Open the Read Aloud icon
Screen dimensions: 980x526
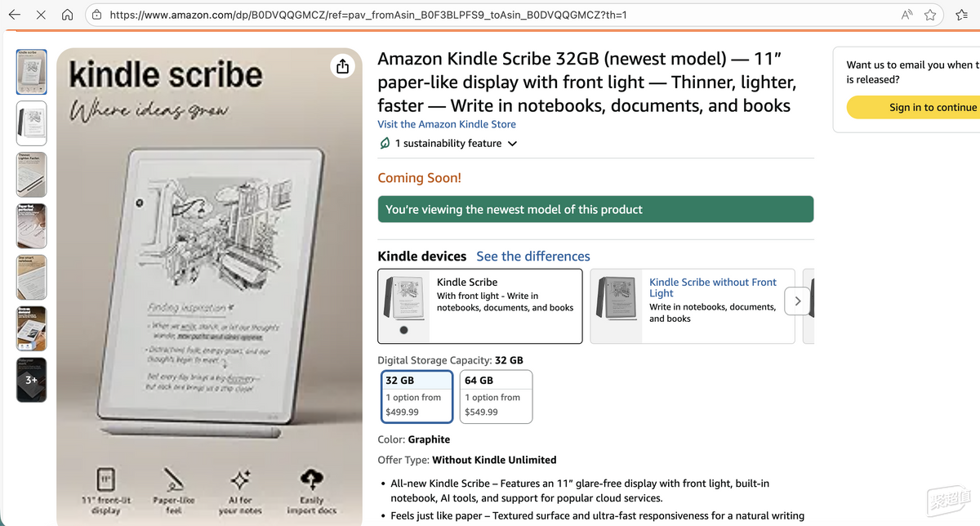[906, 15]
